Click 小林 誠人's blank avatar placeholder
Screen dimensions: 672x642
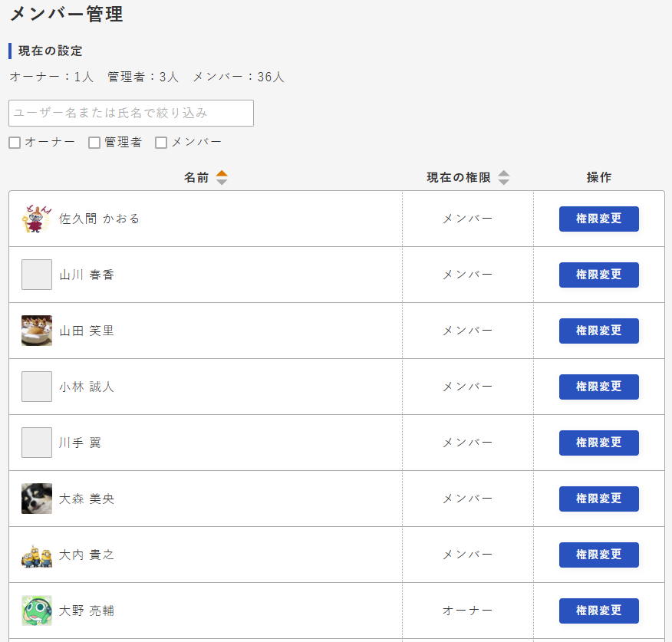pos(37,387)
